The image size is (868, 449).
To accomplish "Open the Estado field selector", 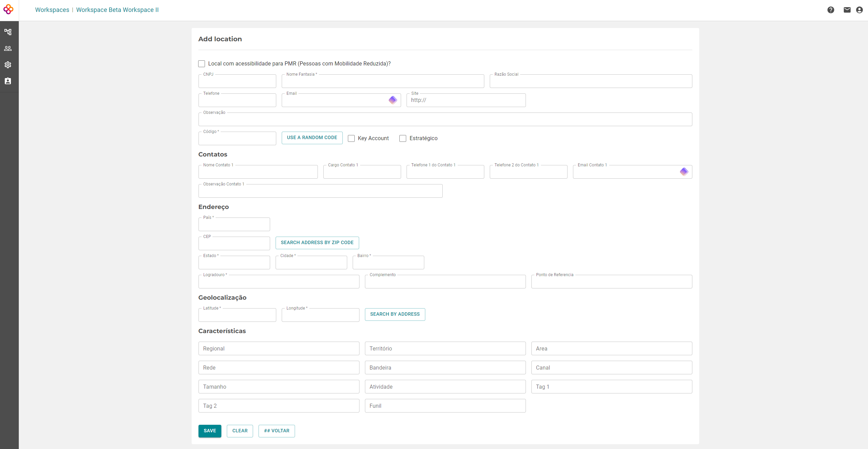I will [234, 263].
